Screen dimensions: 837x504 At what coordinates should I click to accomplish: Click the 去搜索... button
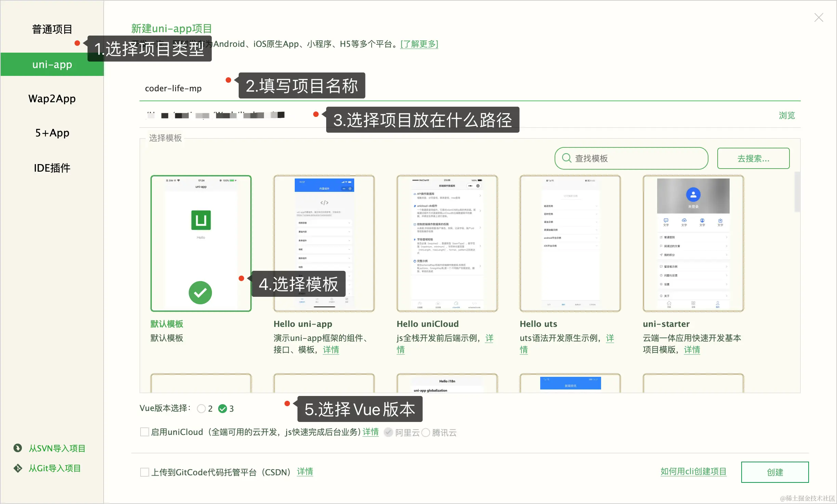coord(753,158)
